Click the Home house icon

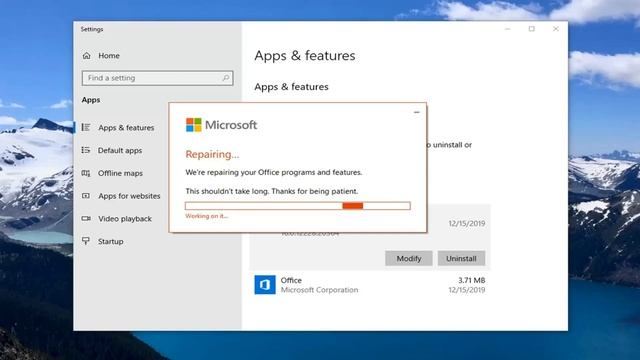coord(87,56)
